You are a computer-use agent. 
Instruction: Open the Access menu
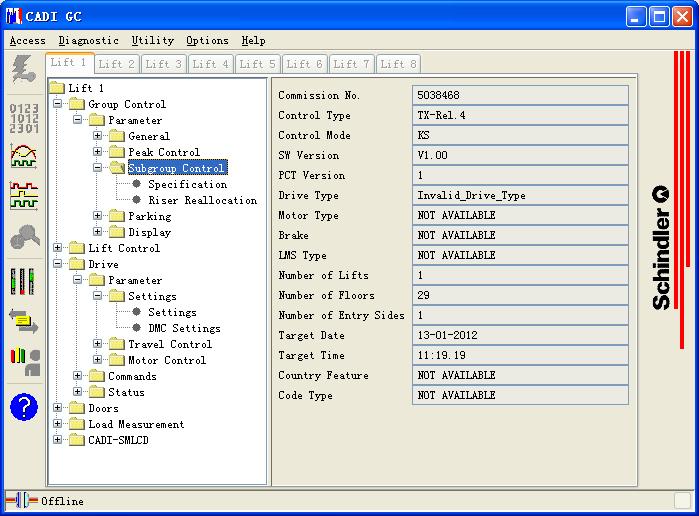point(28,41)
